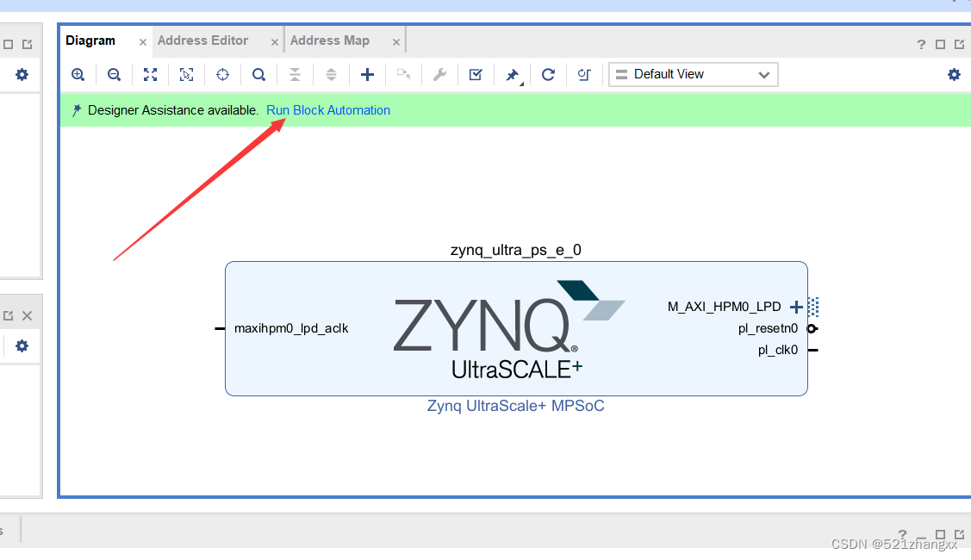971x560 pixels.
Task: Collapse all blocks icon in toolbar
Action: click(295, 75)
